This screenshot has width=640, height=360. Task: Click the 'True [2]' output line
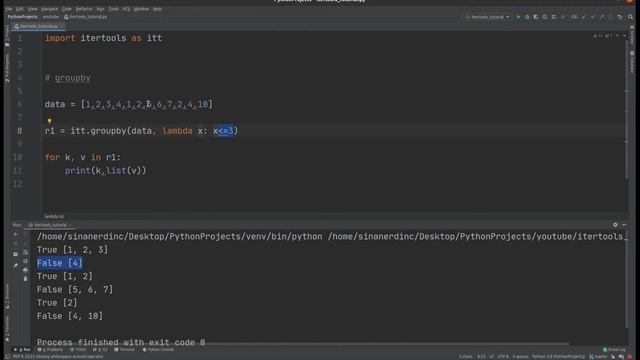pyautogui.click(x=57, y=303)
